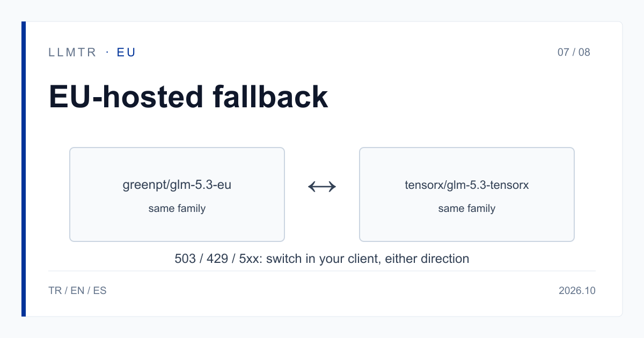Viewport: 644px width, 338px height.
Task: Choose EN in the language footer
Action: [77, 291]
